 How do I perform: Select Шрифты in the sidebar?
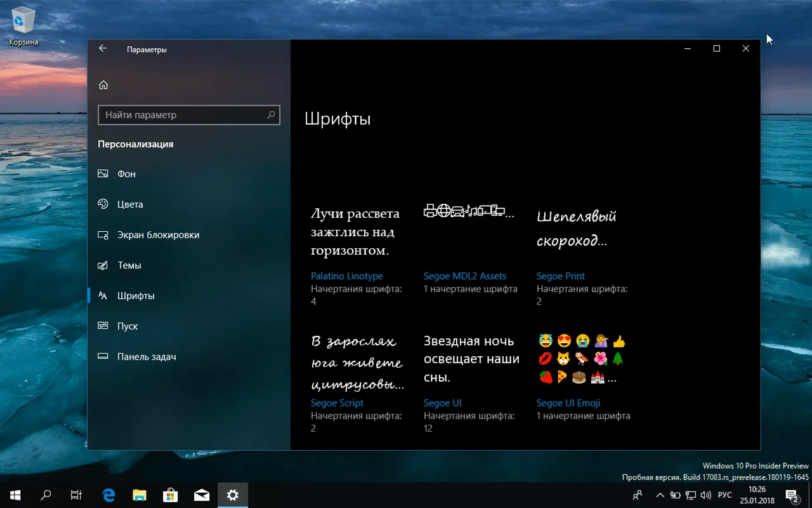pos(189,296)
